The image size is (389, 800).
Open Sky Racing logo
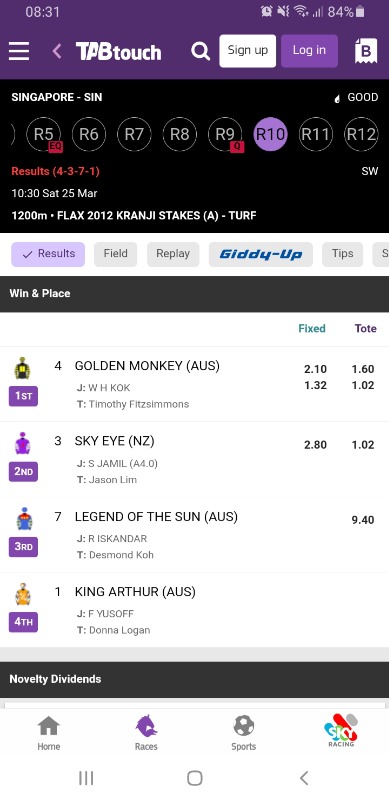(341, 731)
